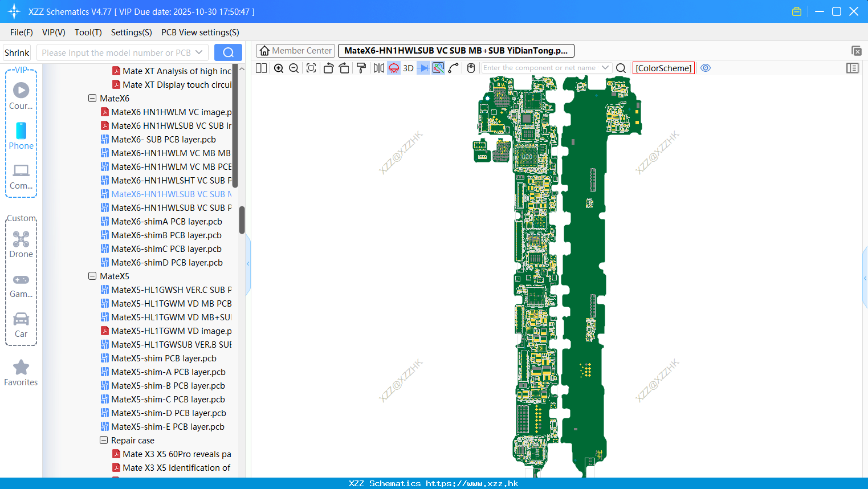Open MateX5-shim-E PCB layer.pcb

point(162,426)
